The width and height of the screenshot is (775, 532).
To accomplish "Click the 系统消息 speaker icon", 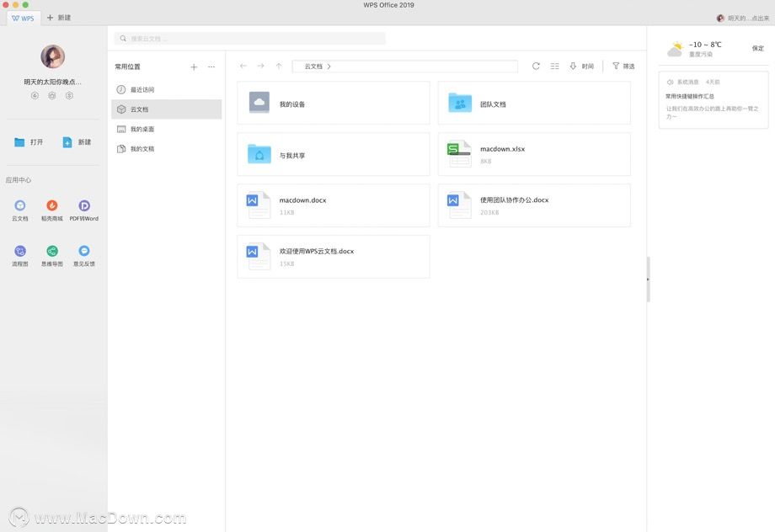I will pyautogui.click(x=670, y=82).
